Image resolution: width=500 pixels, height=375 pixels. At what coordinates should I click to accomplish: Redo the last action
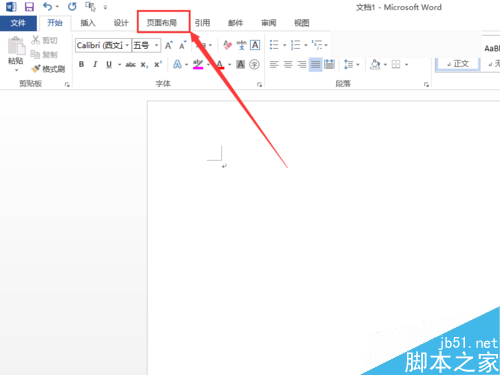point(72,6)
